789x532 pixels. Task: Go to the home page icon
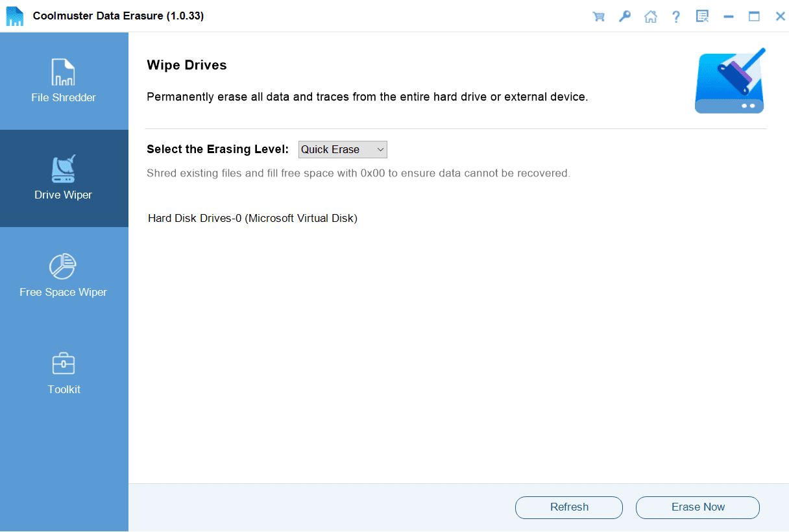coord(650,16)
